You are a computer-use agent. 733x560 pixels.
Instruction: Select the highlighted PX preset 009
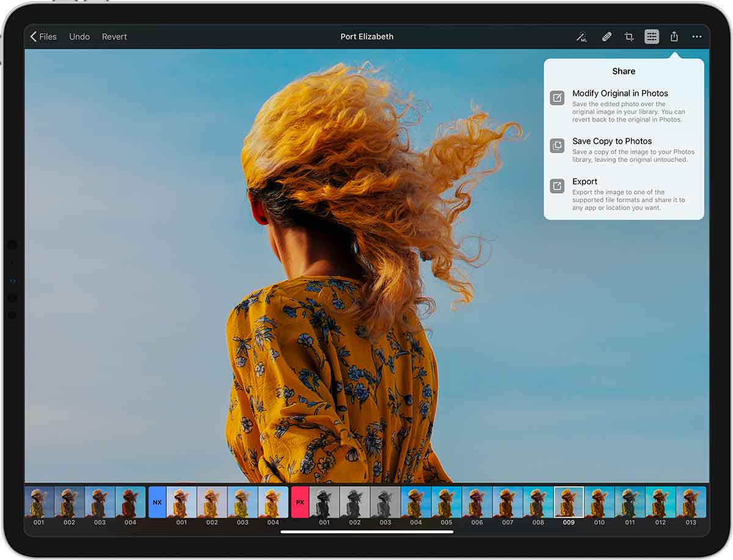tap(569, 502)
